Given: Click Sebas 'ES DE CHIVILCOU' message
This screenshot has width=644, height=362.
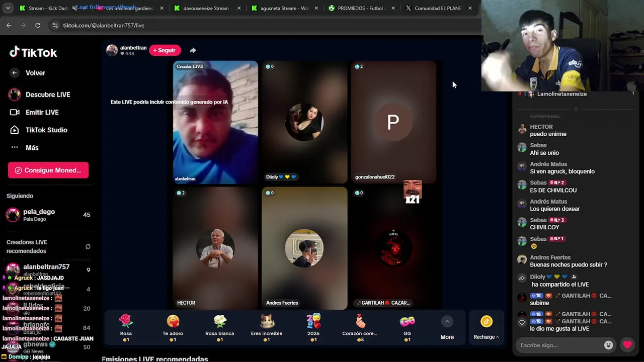Looking at the screenshot, I should coord(553,190).
